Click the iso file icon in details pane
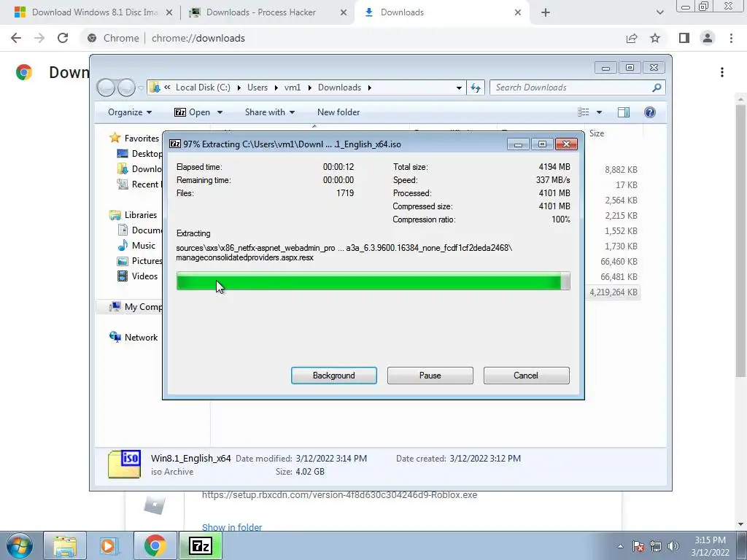This screenshot has width=747, height=560. pyautogui.click(x=124, y=464)
